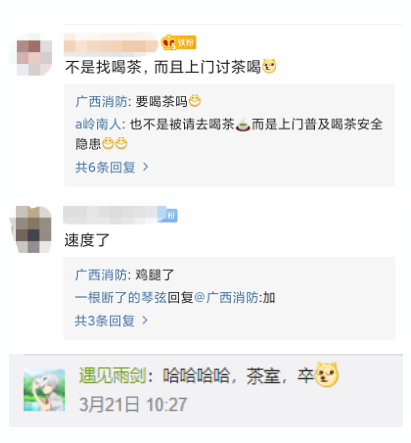Click the crown 铁粉 badge icon
The width and height of the screenshot is (411, 443).
178,43
